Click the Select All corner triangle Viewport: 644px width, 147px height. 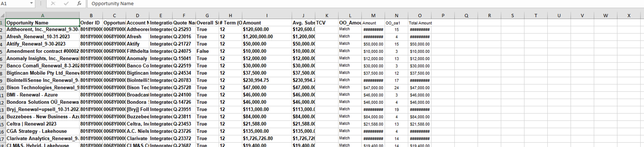point(3,16)
